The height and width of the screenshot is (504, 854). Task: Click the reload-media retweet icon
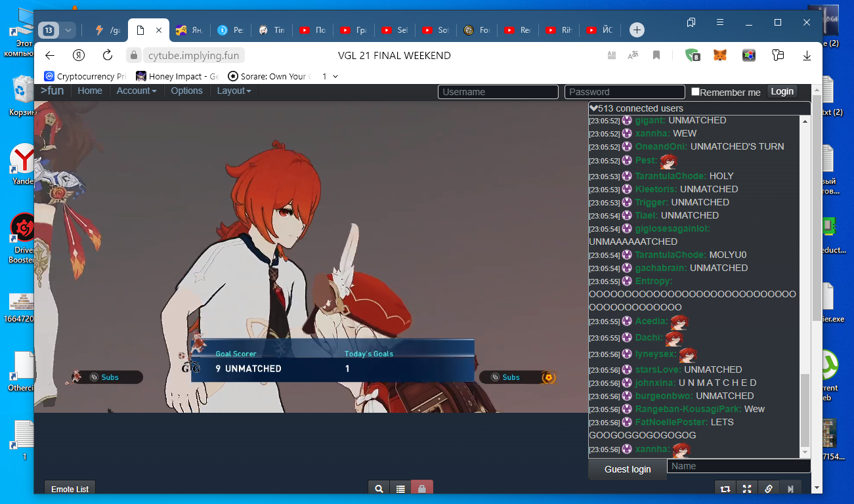[725, 488]
